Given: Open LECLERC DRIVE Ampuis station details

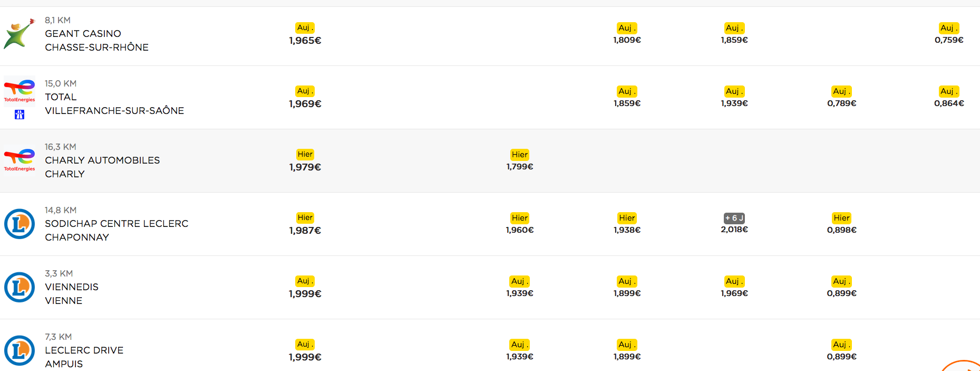Looking at the screenshot, I should tap(84, 357).
